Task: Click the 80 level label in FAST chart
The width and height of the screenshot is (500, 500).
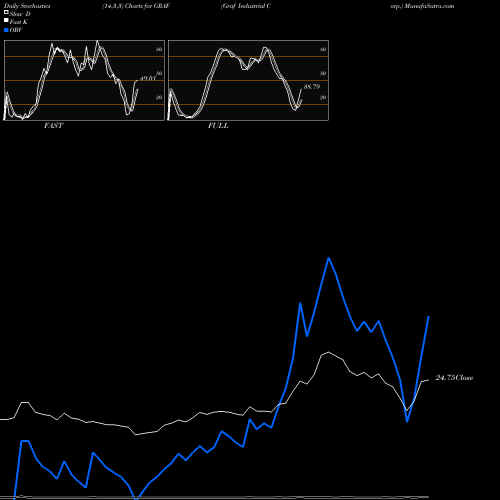Action: coord(159,49)
